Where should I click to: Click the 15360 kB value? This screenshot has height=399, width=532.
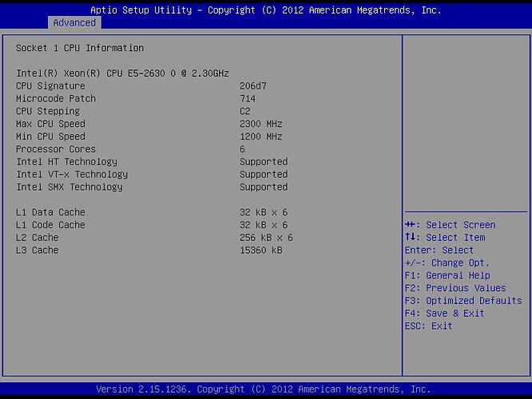[261, 251]
